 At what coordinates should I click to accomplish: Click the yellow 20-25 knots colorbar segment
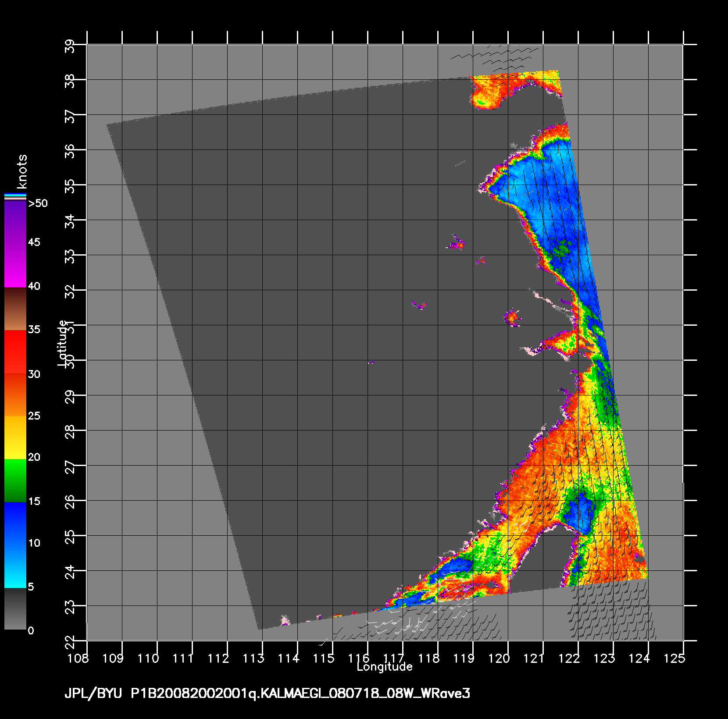pyautogui.click(x=15, y=438)
